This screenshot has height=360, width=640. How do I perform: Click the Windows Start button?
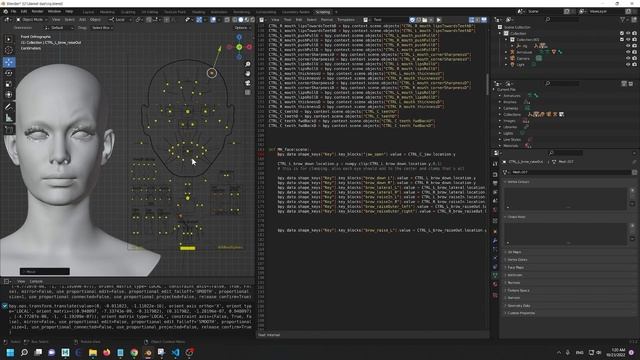[10, 352]
